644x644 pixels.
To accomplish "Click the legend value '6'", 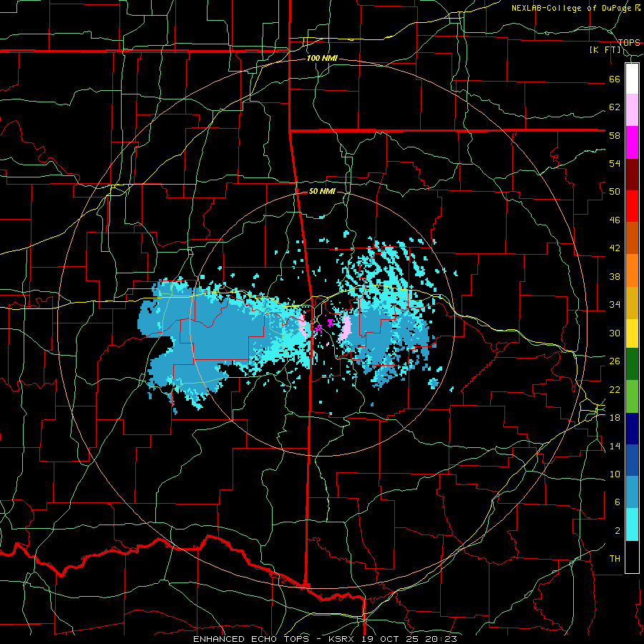I will pos(617,502).
